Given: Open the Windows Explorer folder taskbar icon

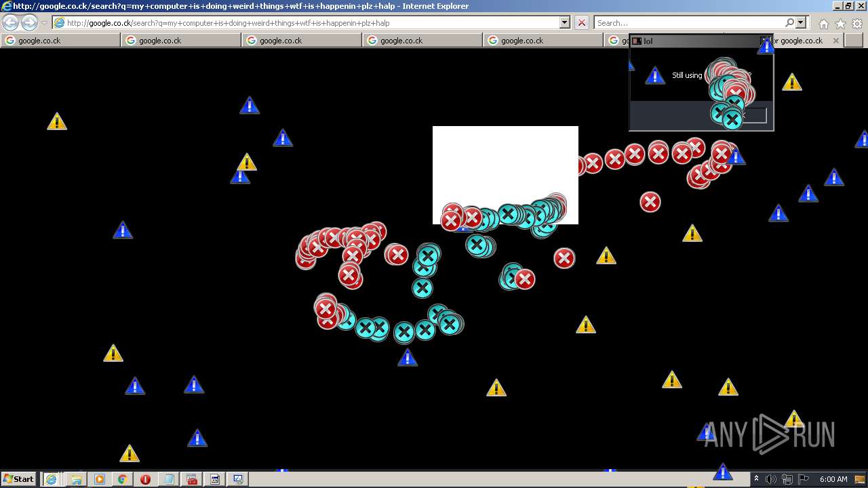Looking at the screenshot, I should point(76,479).
